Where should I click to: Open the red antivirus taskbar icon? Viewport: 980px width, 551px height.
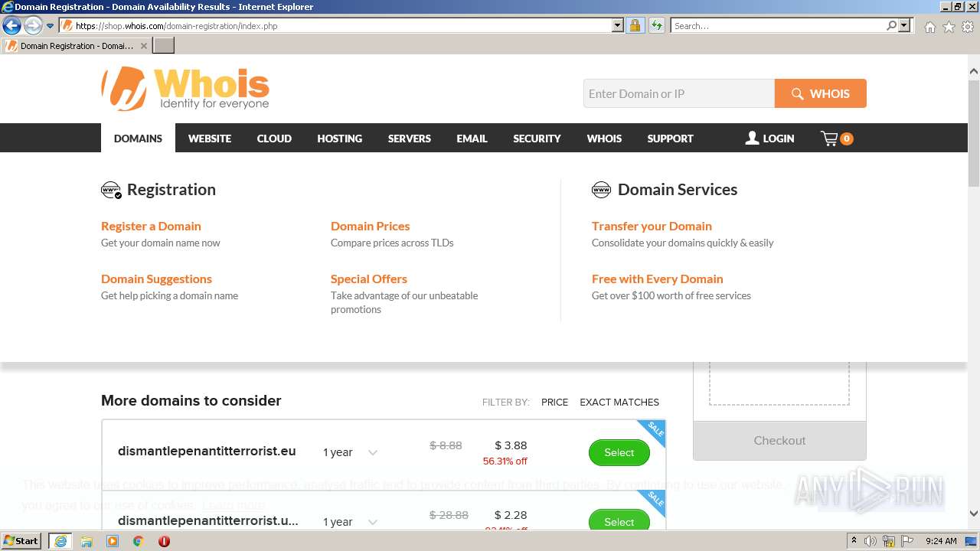[164, 541]
